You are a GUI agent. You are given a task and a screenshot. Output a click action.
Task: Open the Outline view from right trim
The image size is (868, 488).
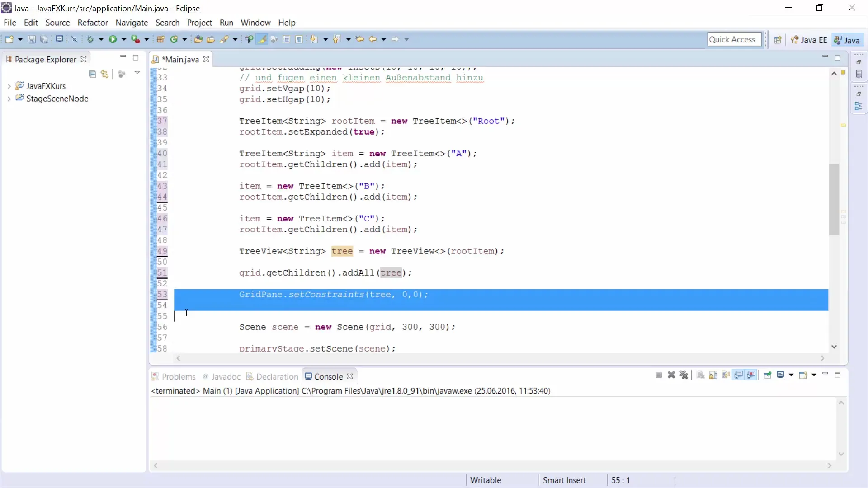(x=859, y=106)
